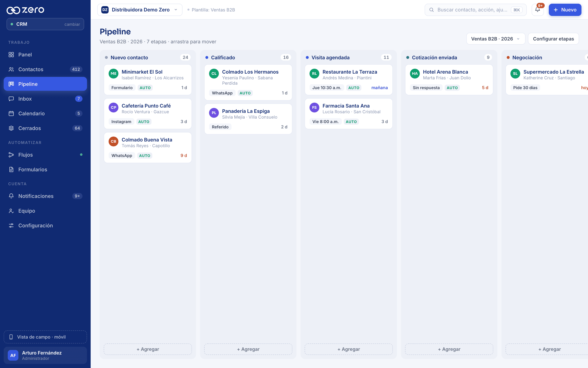Open Supermercado La Estrella card title
The width and height of the screenshot is (588, 368).
[x=553, y=72]
